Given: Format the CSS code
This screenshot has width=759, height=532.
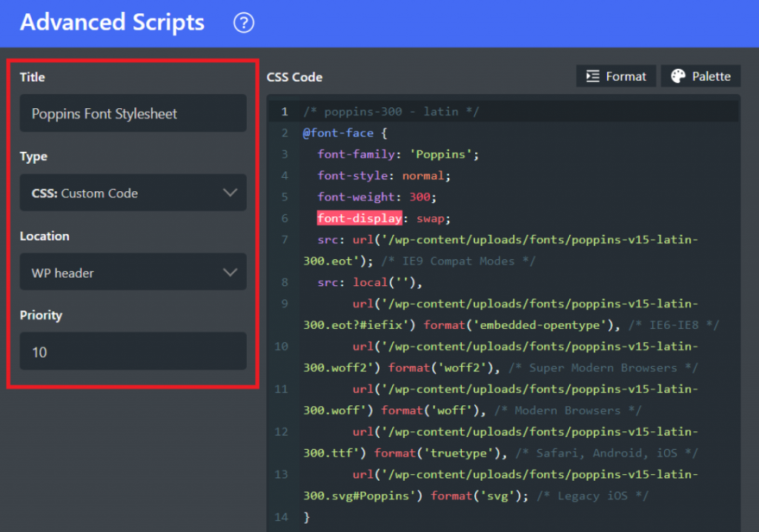Looking at the screenshot, I should (616, 76).
